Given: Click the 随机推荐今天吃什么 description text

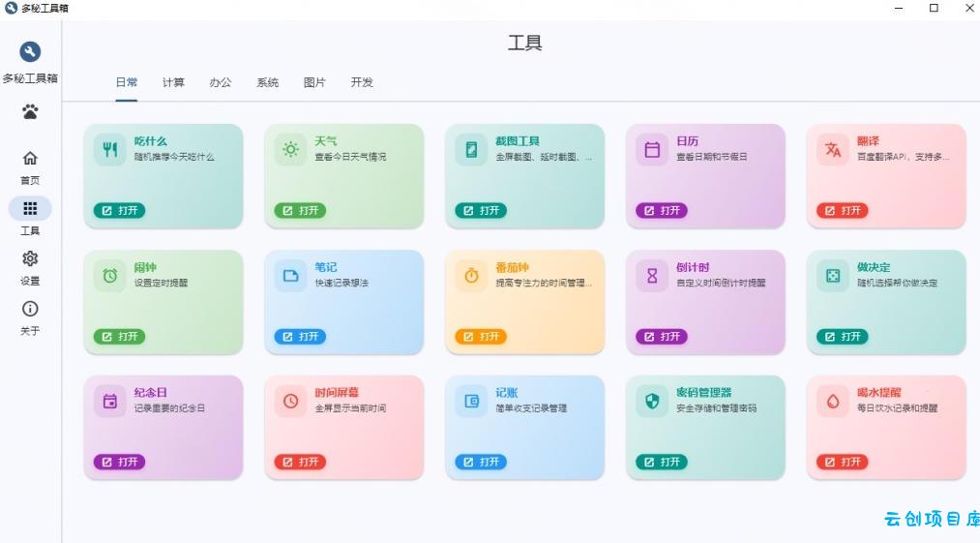Looking at the screenshot, I should click(174, 157).
